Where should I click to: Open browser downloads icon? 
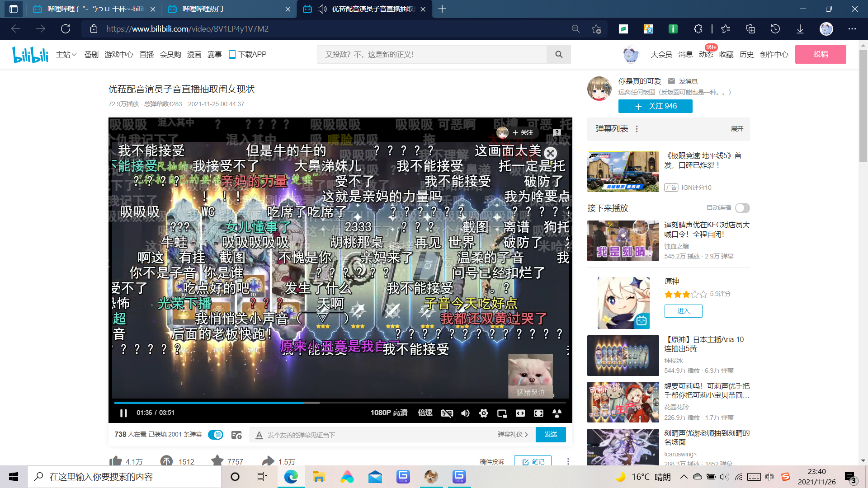(800, 29)
